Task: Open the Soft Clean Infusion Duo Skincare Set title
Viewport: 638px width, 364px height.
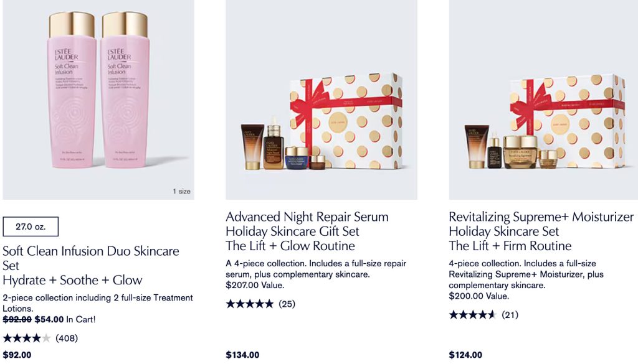Action: coord(90,251)
